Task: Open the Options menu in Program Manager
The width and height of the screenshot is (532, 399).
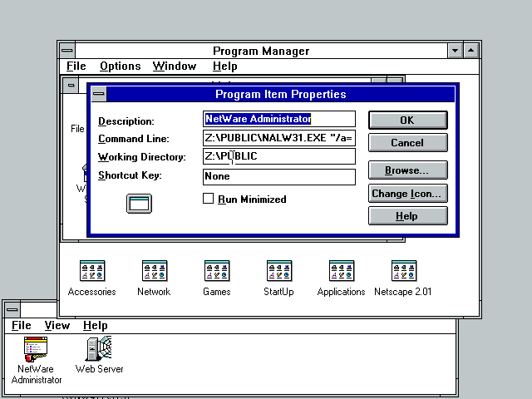Action: [x=120, y=66]
